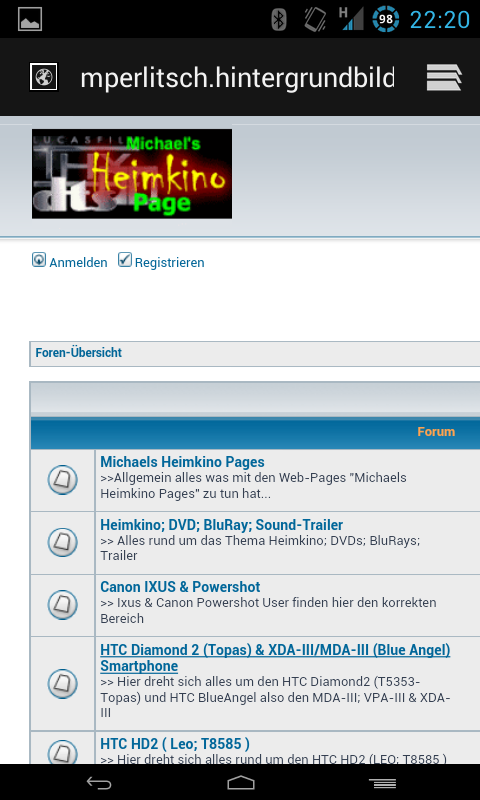Tap the address bar showing mperlitsch.hintergrundbild
The height and width of the screenshot is (800, 480).
pyautogui.click(x=237, y=78)
